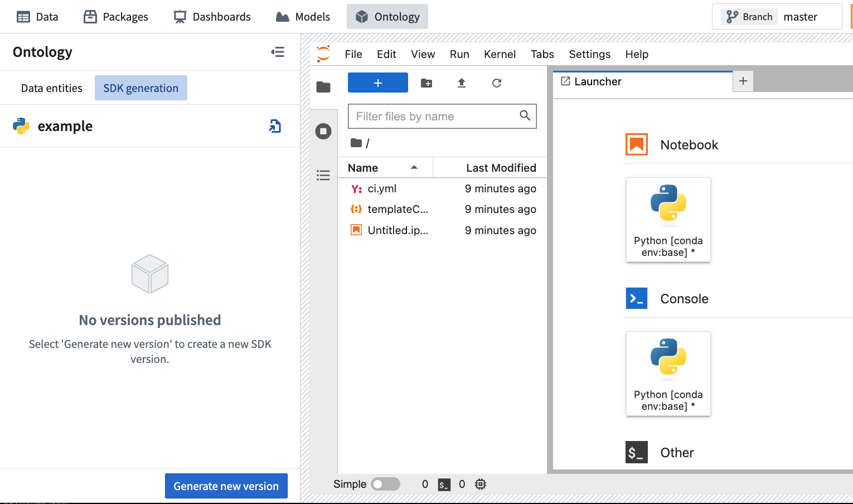Collapse the Ontology sidebar panel icon

(278, 52)
